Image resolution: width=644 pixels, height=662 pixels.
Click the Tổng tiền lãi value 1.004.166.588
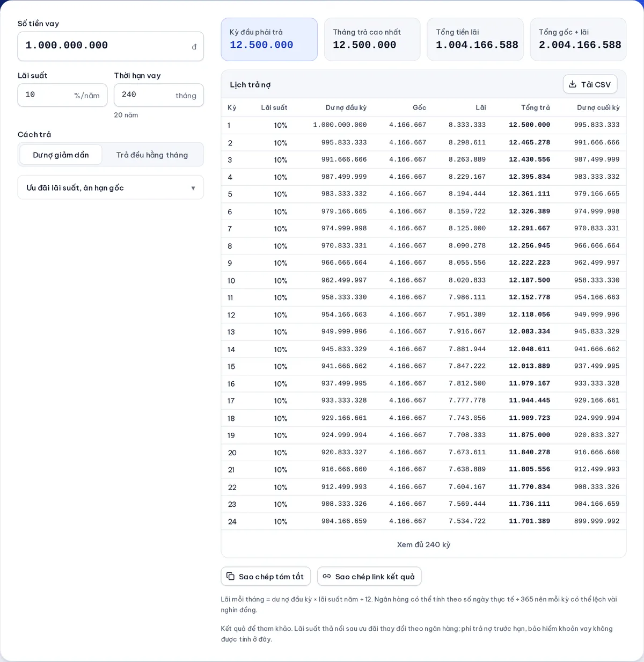477,45
